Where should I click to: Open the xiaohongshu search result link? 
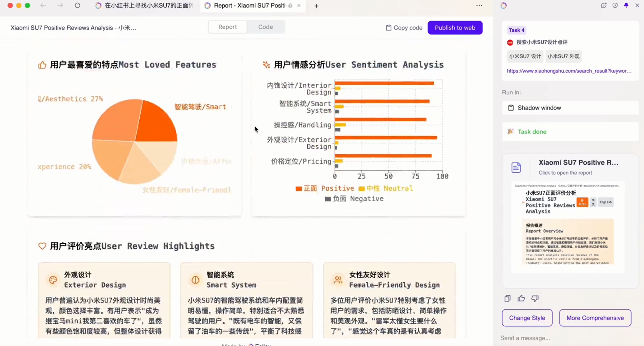(569, 71)
